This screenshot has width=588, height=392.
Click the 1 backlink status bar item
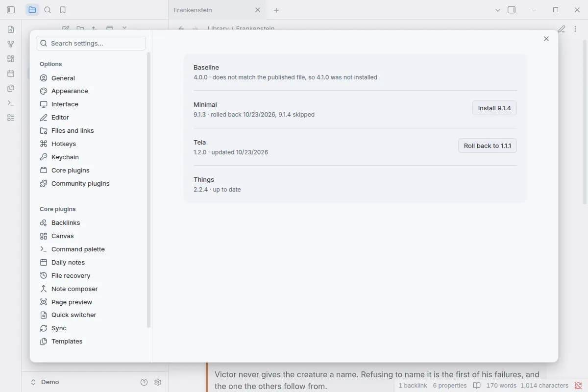[413, 386]
